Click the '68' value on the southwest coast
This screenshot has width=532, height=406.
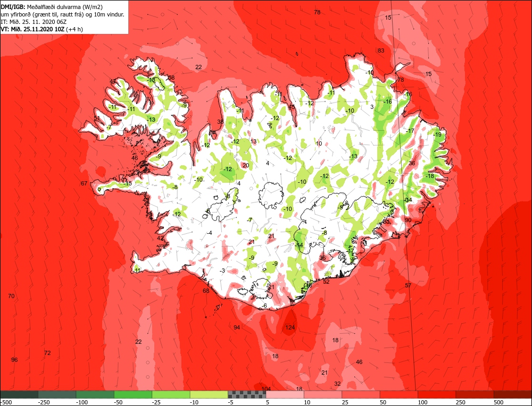tap(206, 291)
